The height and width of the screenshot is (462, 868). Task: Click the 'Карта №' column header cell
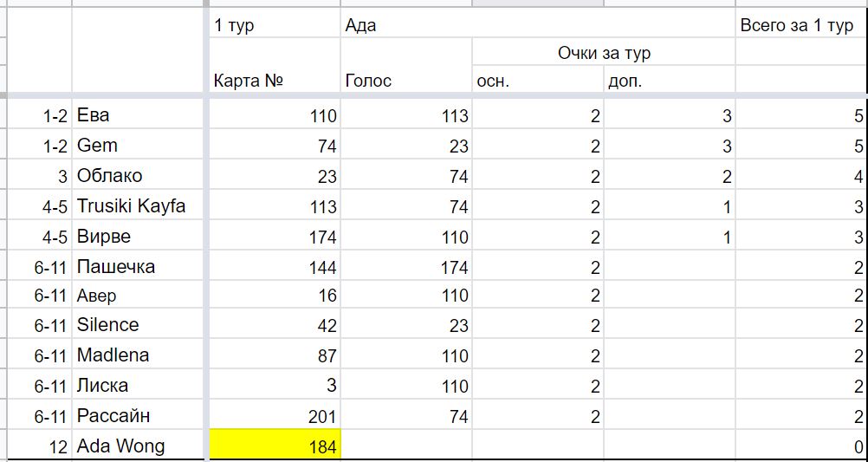point(275,80)
